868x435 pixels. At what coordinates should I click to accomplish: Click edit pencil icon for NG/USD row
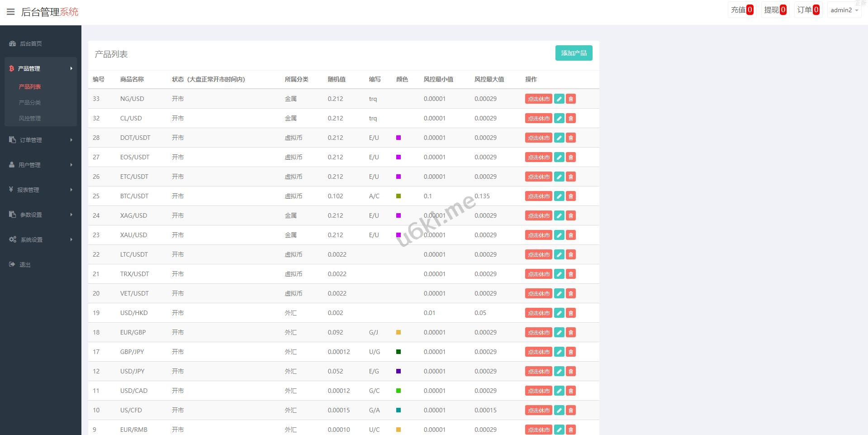click(559, 99)
